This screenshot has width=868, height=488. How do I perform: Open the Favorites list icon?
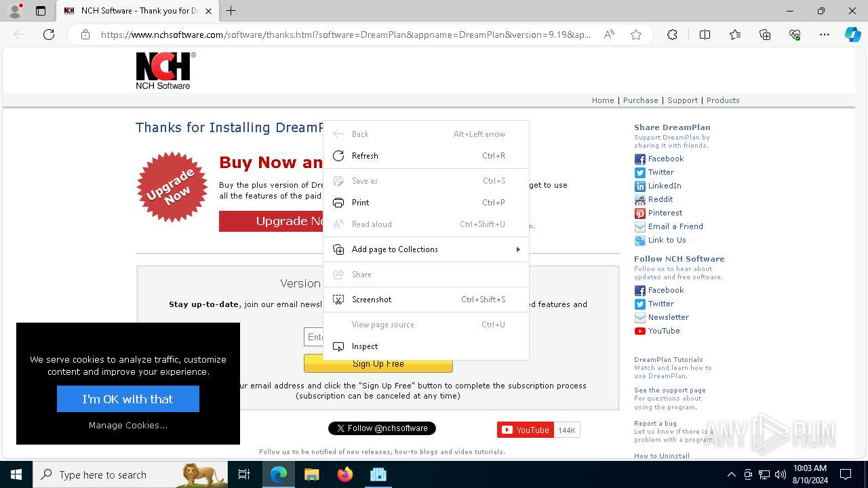[x=735, y=35]
